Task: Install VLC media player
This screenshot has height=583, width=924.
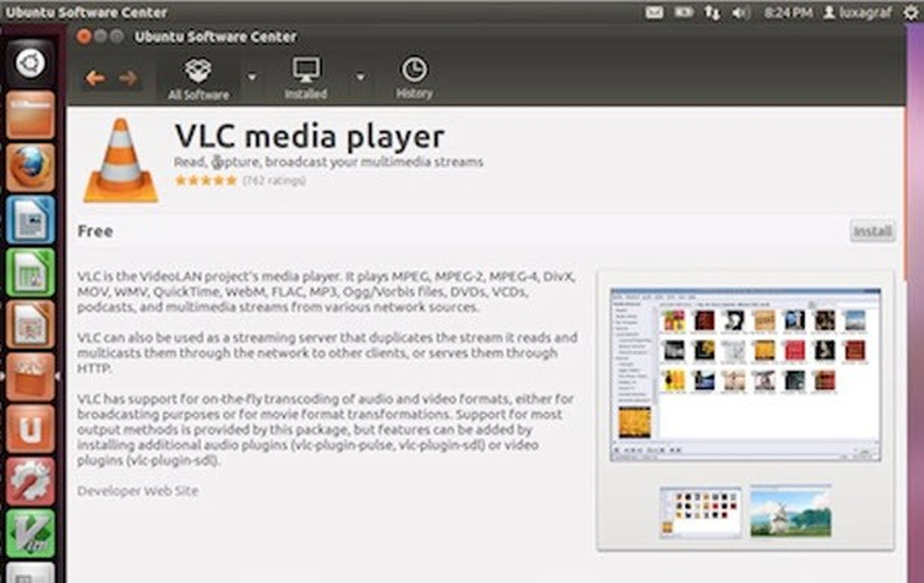Action: (872, 232)
